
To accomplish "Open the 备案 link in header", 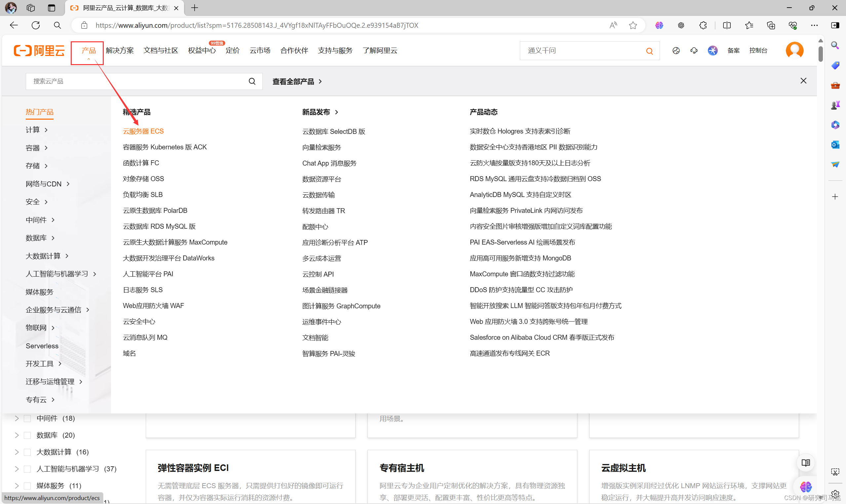I will point(733,51).
